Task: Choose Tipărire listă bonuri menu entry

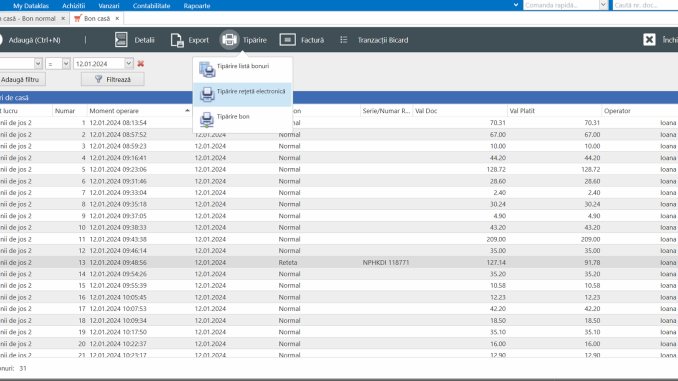Action: click(243, 69)
